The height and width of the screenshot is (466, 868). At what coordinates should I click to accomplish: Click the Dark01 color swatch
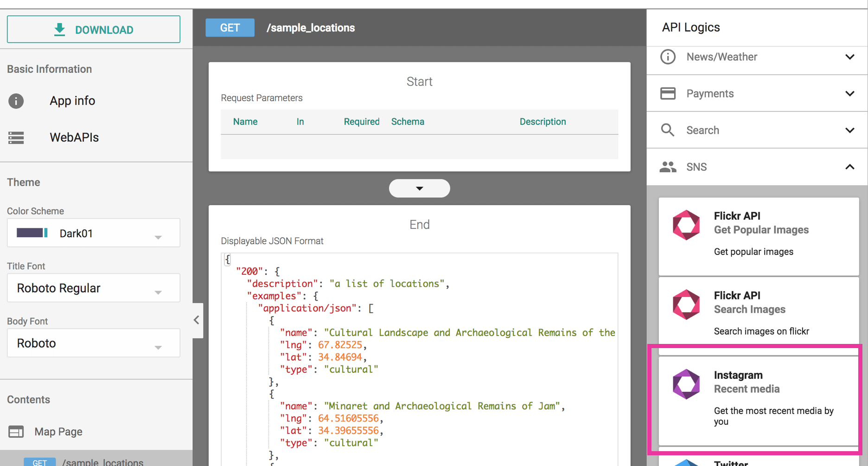(x=32, y=233)
